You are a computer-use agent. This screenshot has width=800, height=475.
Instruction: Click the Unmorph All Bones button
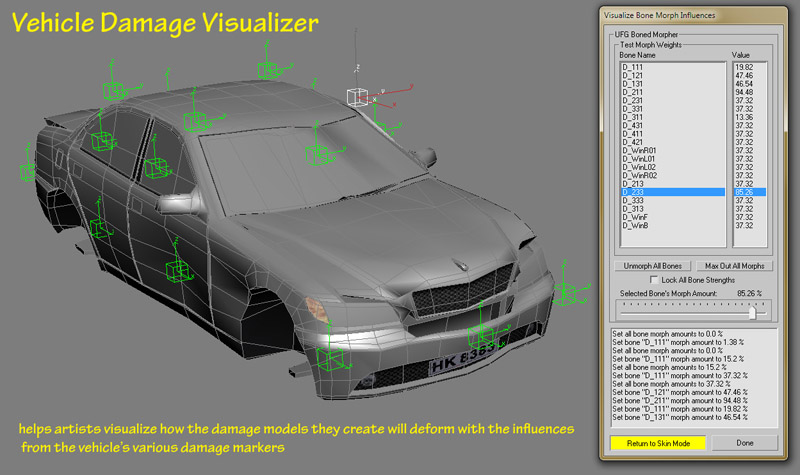(652, 266)
